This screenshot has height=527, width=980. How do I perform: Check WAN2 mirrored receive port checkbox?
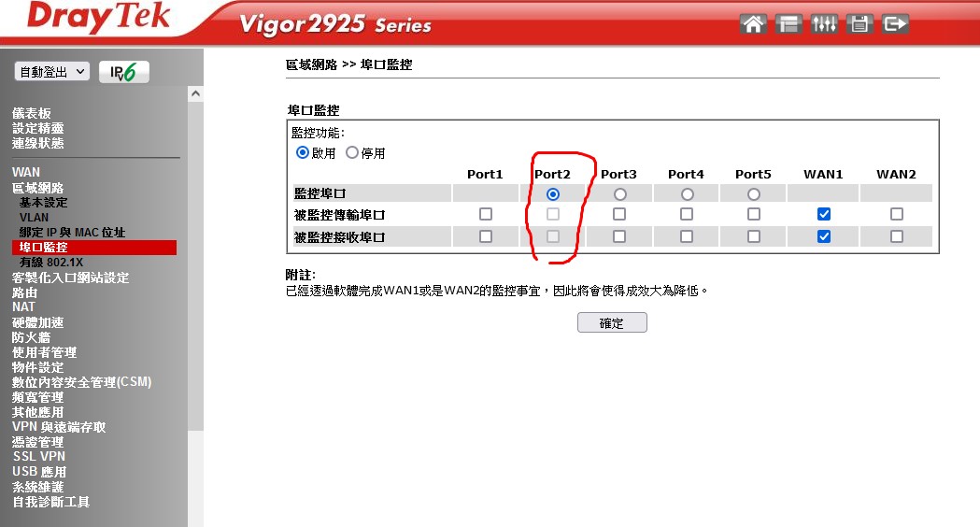click(x=896, y=236)
